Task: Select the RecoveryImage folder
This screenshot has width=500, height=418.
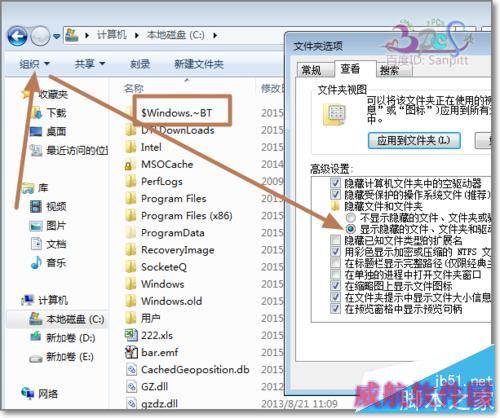Action: [x=177, y=250]
